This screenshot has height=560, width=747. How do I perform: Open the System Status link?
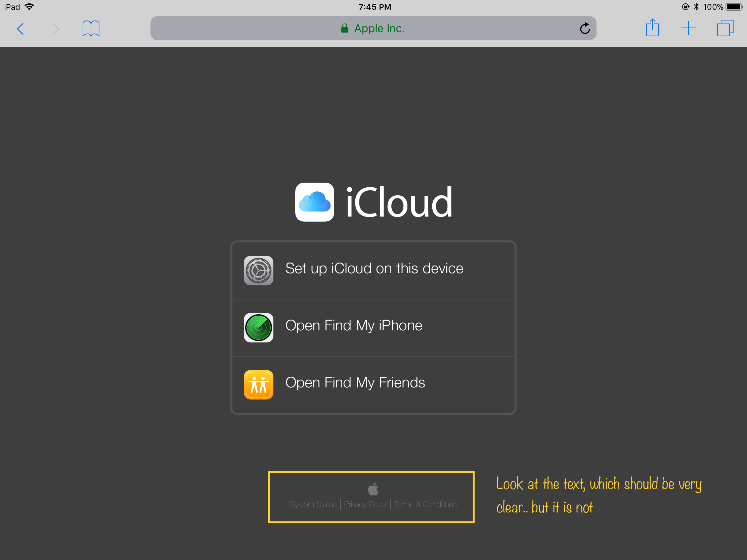tap(313, 504)
